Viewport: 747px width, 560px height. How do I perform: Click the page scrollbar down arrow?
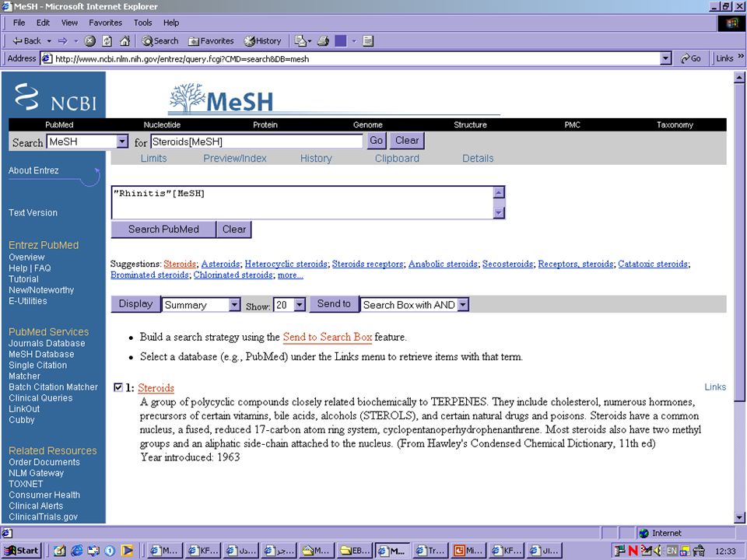point(739,517)
